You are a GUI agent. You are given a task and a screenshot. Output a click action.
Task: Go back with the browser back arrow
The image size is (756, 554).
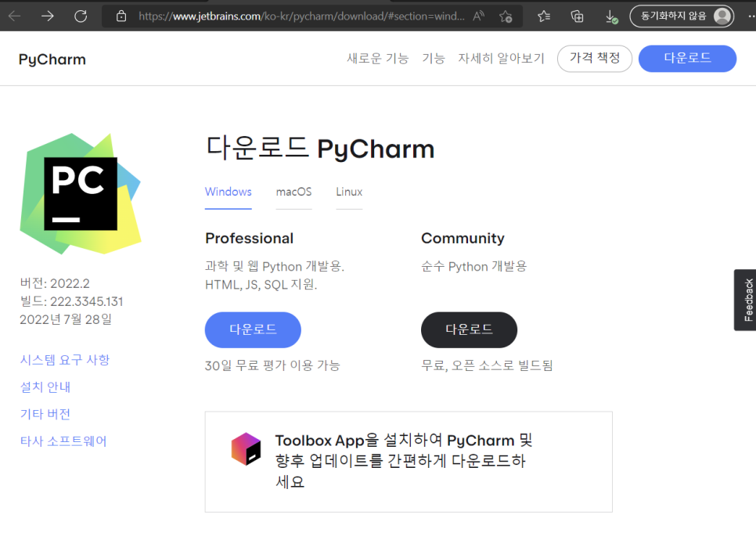click(x=14, y=16)
